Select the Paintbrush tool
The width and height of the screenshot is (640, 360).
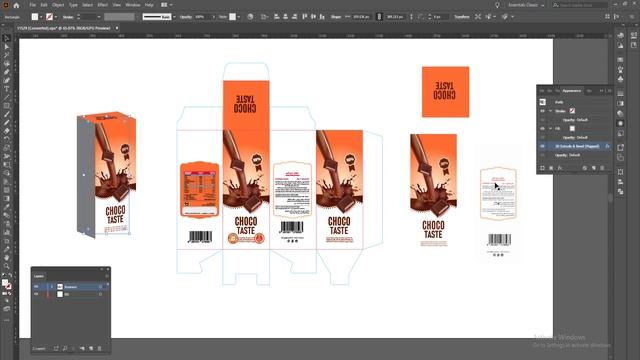(7, 114)
